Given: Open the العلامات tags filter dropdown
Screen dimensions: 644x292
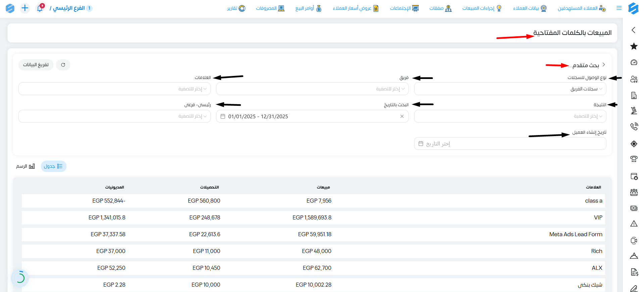Looking at the screenshot, I should click(x=115, y=89).
